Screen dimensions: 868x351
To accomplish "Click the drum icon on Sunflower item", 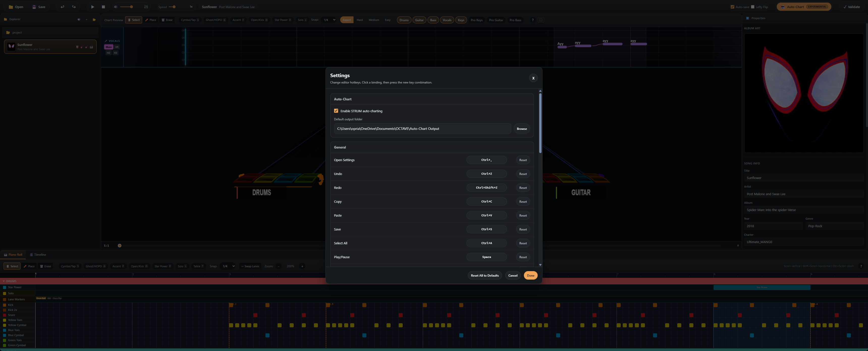I will click(x=77, y=47).
